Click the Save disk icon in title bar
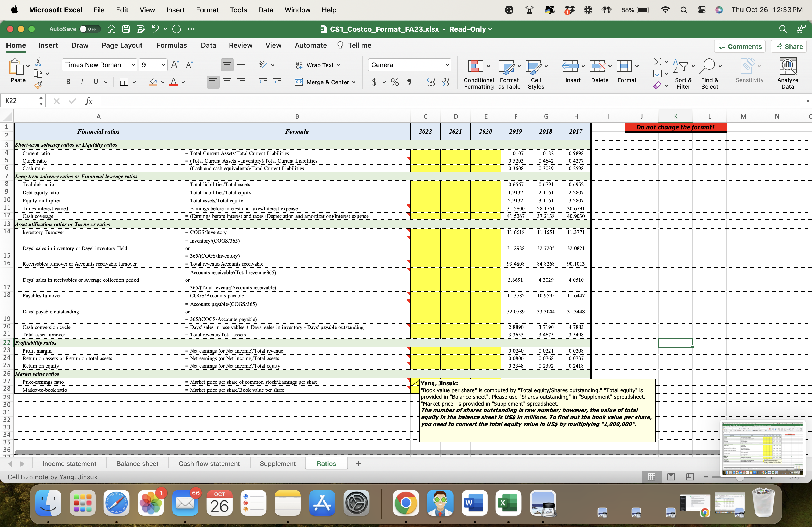 [126, 29]
